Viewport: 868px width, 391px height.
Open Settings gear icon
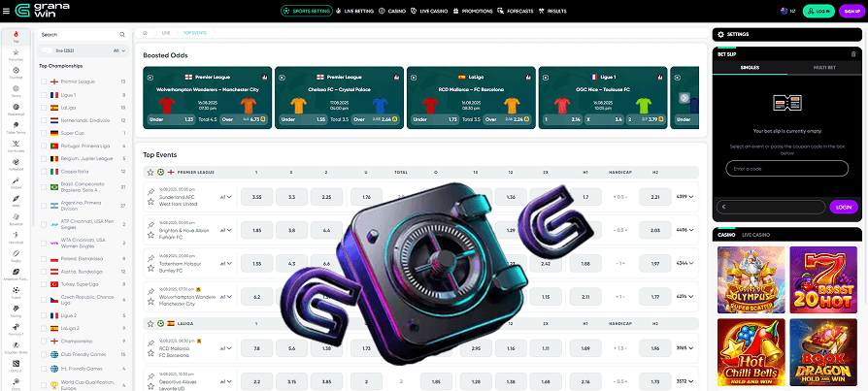720,34
